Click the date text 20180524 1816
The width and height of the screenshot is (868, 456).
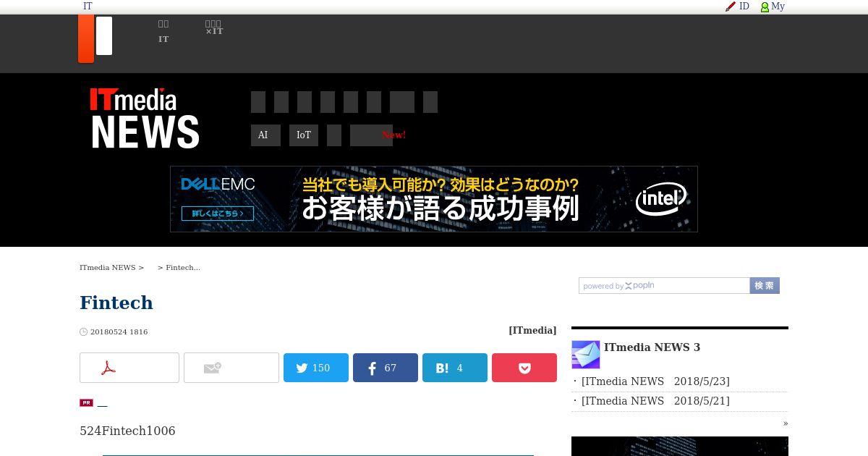pyautogui.click(x=119, y=332)
